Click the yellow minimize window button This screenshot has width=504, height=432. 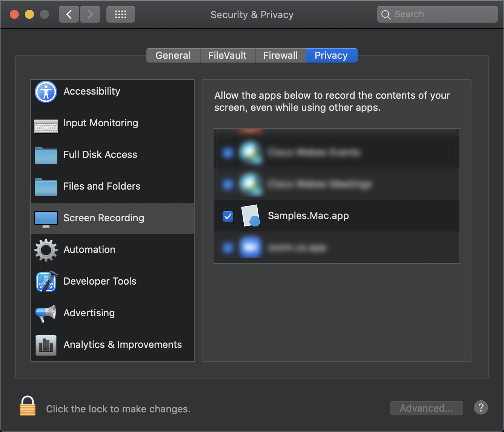click(x=29, y=14)
